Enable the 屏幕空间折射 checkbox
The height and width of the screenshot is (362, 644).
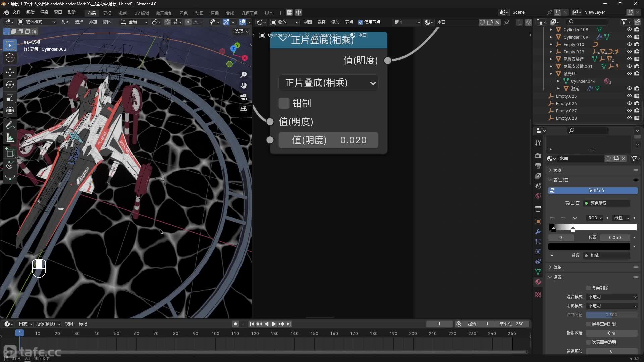(588, 324)
